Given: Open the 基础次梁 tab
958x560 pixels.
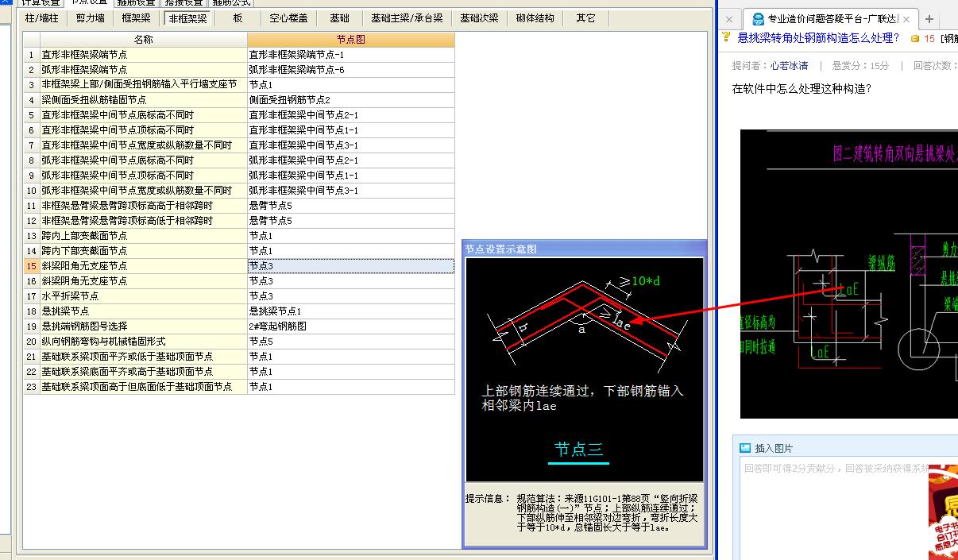Looking at the screenshot, I should pyautogui.click(x=479, y=18).
